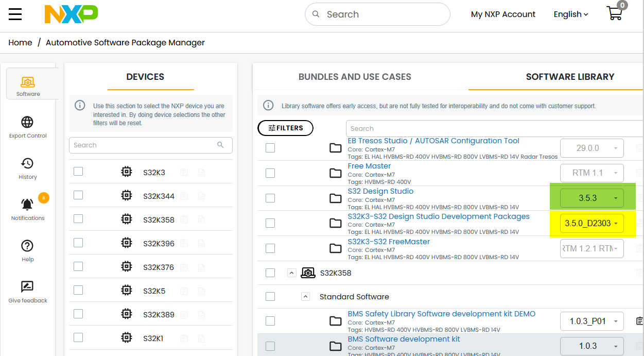Check the S32K3 device checkbox

click(78, 171)
